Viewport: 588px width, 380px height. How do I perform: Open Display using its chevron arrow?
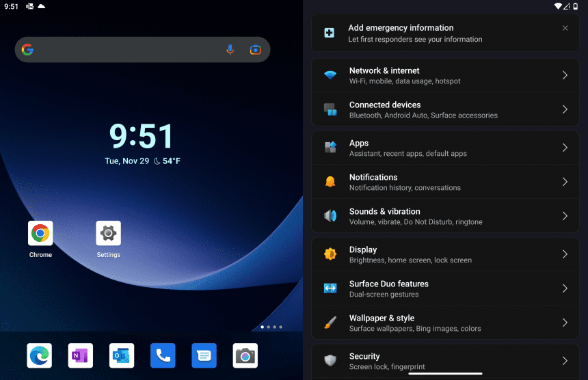[565, 254]
